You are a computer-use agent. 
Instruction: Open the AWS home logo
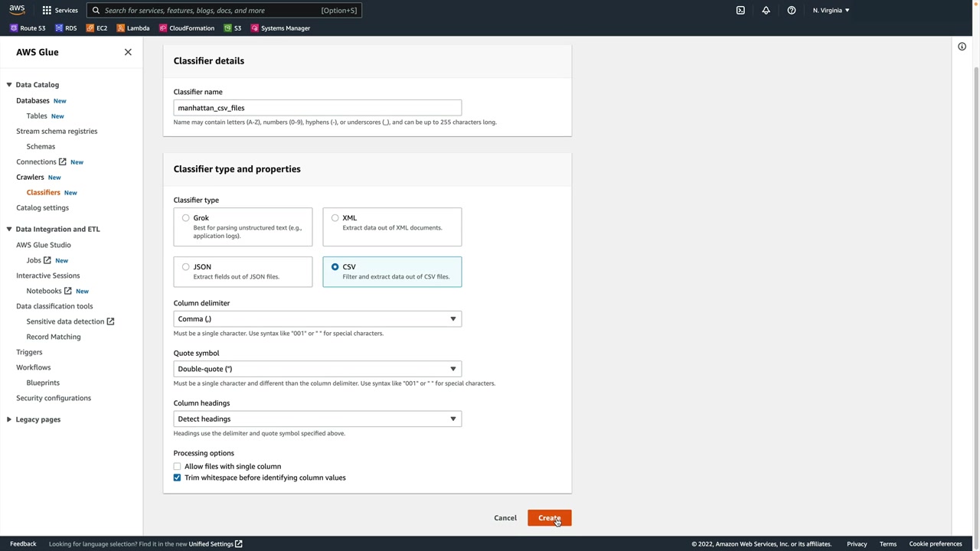click(x=17, y=10)
